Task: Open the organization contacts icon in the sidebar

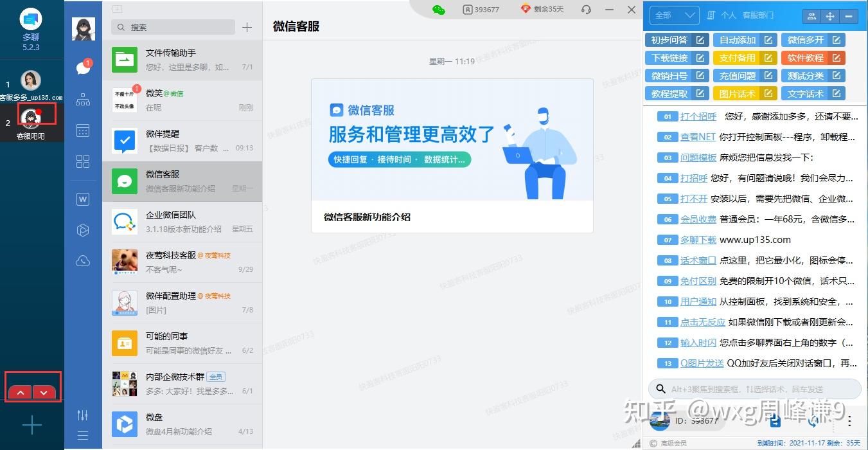Action: tap(82, 99)
